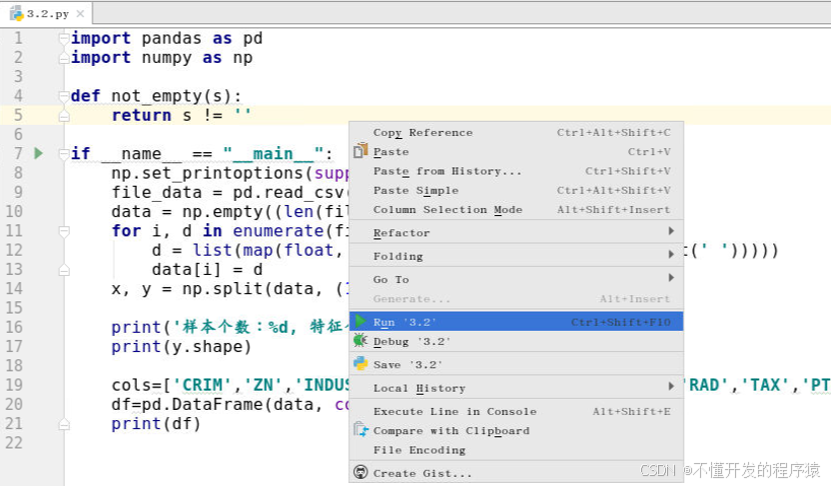Screen dimensions: 832x486
Task: Click the 'print(df)' line
Action: [x=156, y=424]
